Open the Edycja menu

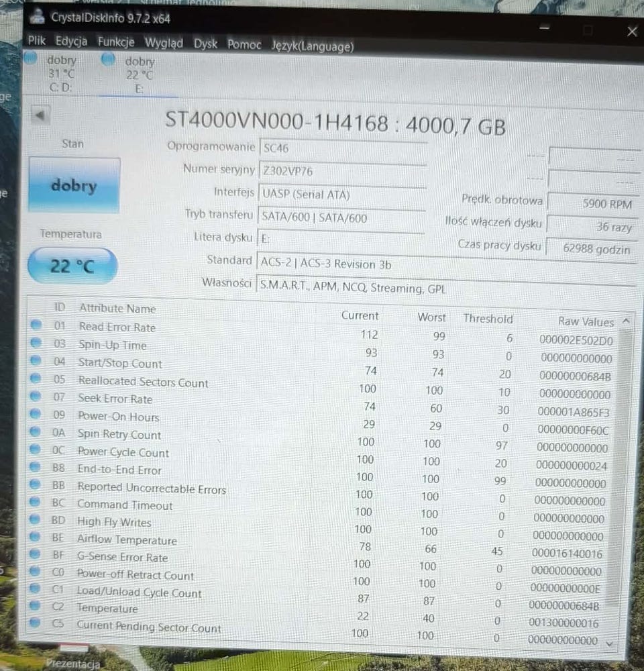pos(72,42)
